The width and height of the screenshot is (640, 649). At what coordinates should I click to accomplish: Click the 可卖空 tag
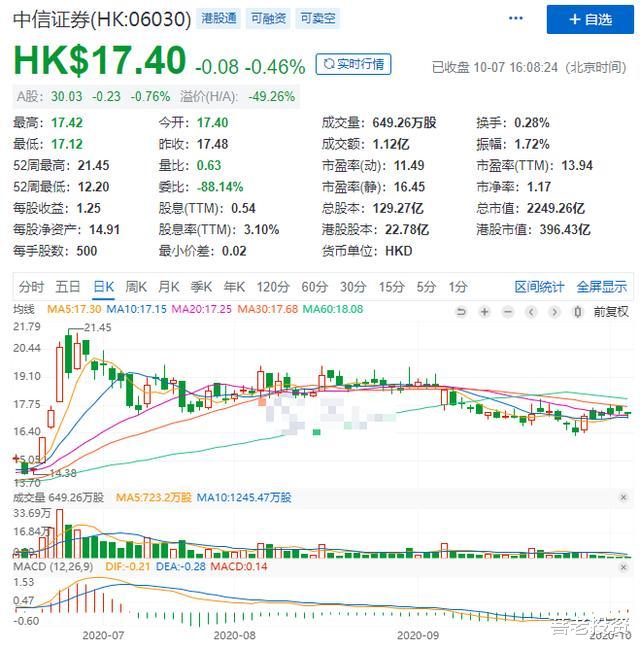[x=318, y=18]
